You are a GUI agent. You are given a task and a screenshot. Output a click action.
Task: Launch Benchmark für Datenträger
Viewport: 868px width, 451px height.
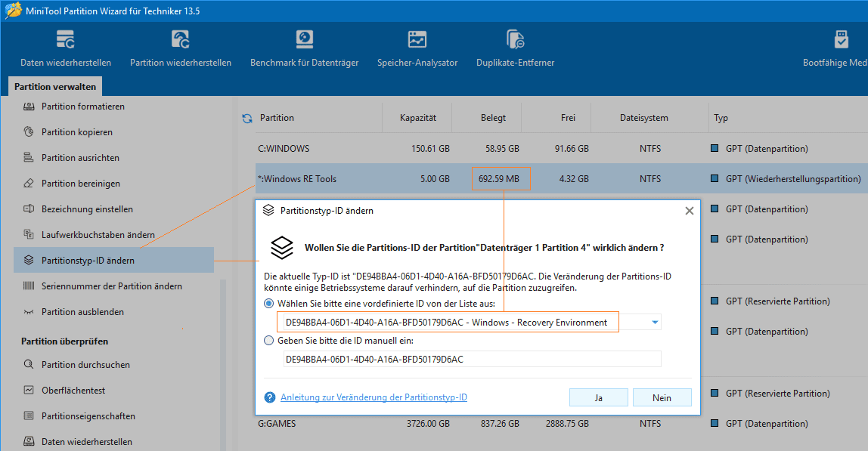coord(304,48)
